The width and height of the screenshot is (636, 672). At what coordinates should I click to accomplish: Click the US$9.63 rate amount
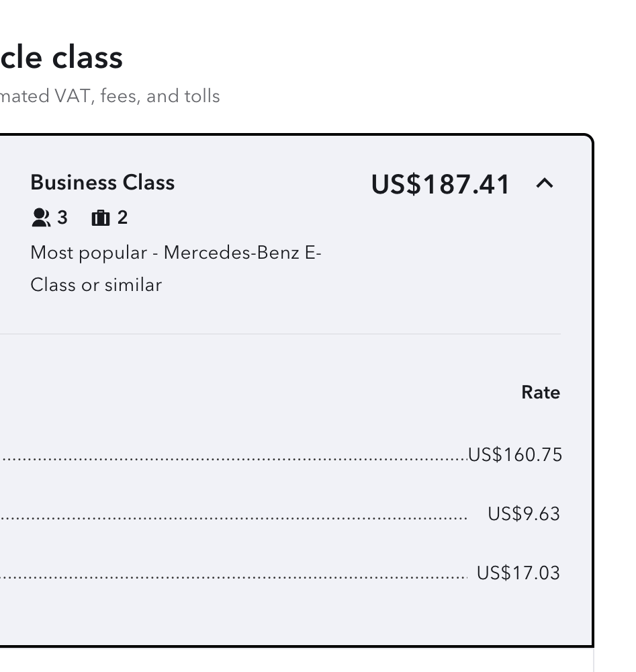pyautogui.click(x=524, y=514)
